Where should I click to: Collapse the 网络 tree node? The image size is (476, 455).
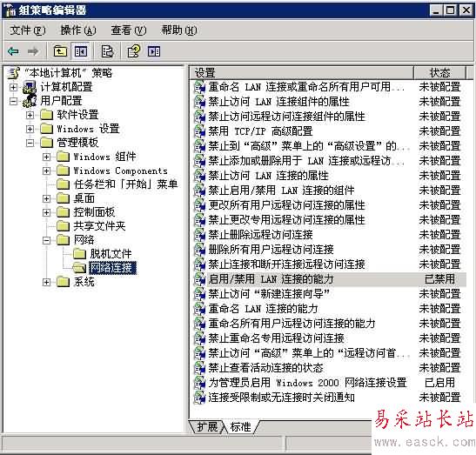(46, 240)
